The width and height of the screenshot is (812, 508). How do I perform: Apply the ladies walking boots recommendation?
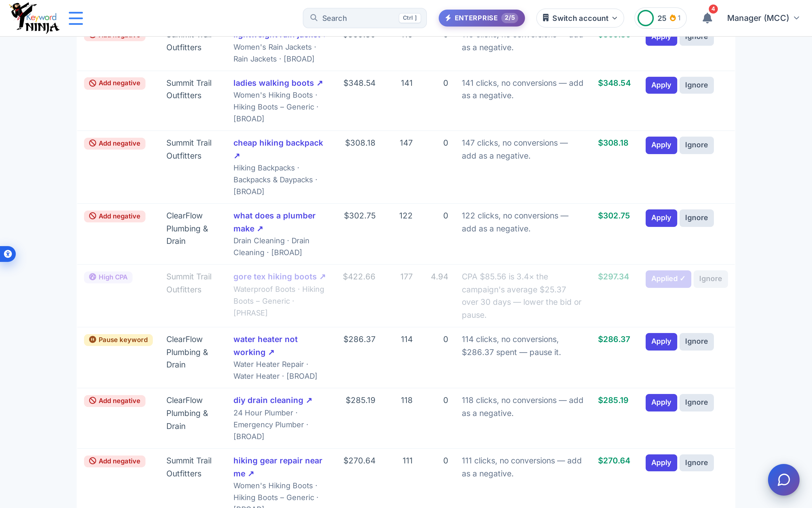click(661, 85)
